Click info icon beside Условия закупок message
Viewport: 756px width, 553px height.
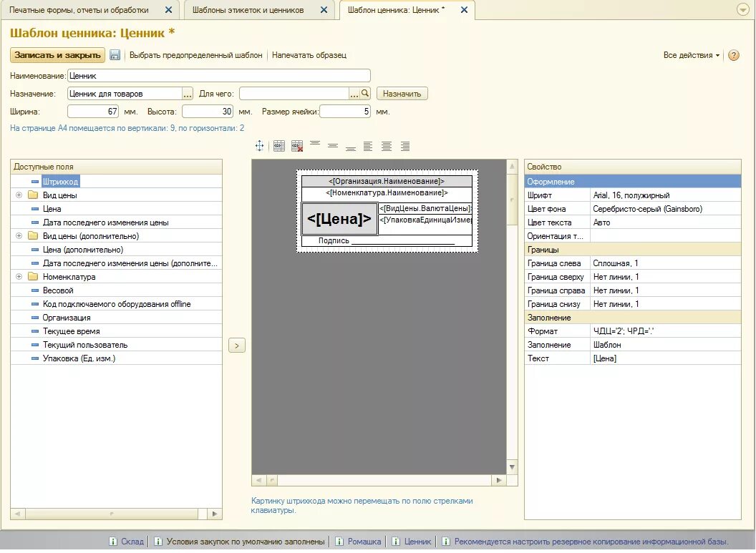(158, 542)
